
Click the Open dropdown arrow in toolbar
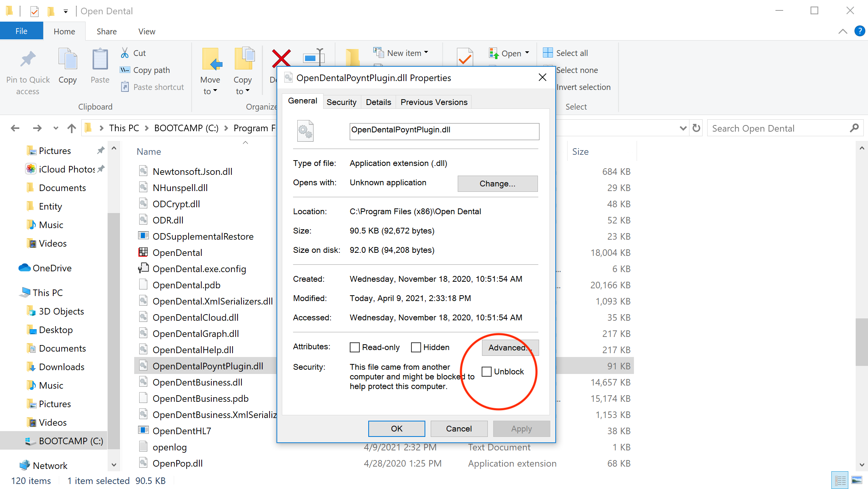coord(527,53)
